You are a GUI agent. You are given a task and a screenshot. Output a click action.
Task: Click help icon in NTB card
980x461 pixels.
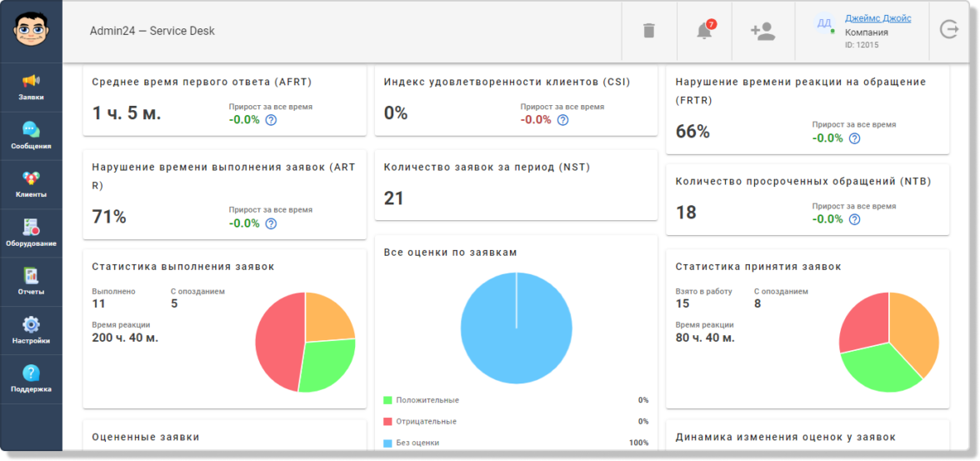(x=854, y=219)
